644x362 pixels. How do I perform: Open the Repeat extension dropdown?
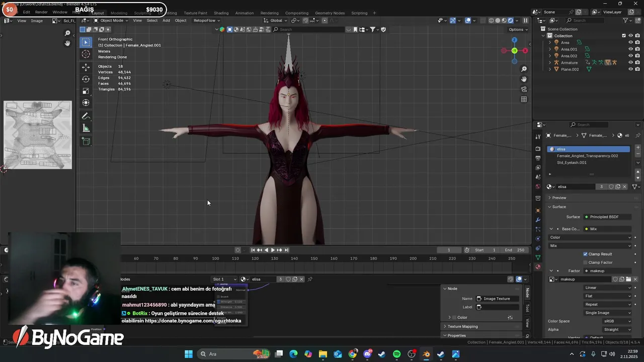[x=608, y=304]
